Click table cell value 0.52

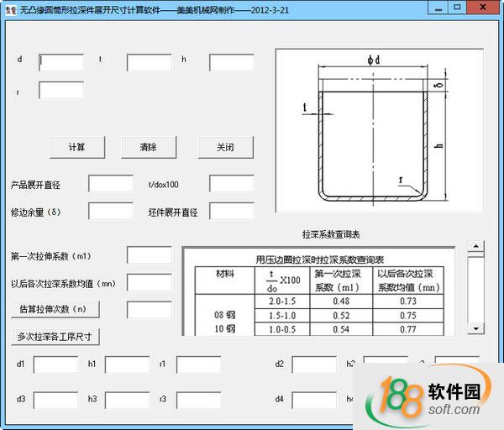[x=341, y=316]
